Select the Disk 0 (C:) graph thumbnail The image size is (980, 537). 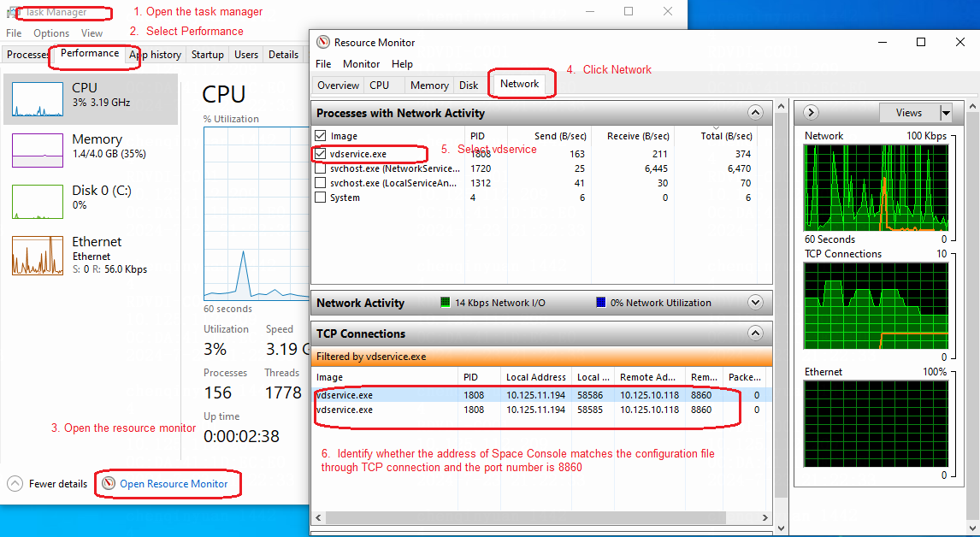tap(38, 201)
